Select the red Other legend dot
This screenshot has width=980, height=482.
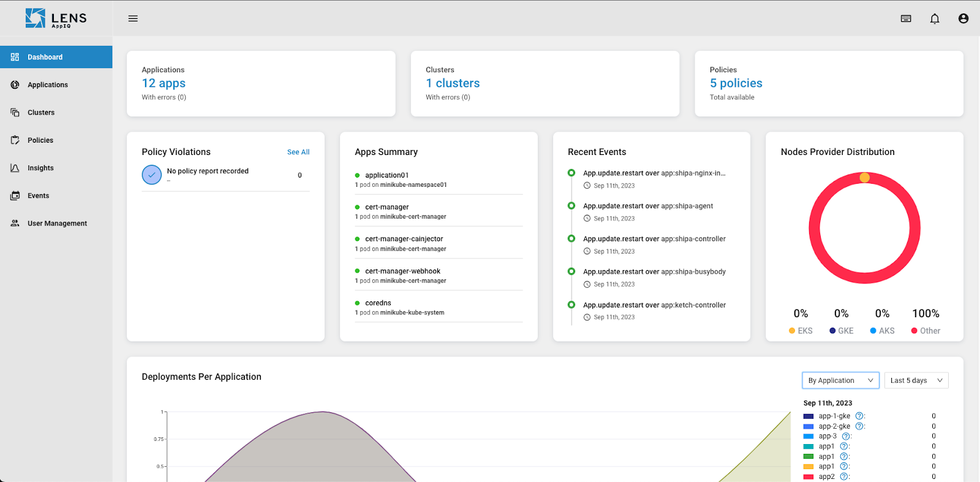[914, 331]
